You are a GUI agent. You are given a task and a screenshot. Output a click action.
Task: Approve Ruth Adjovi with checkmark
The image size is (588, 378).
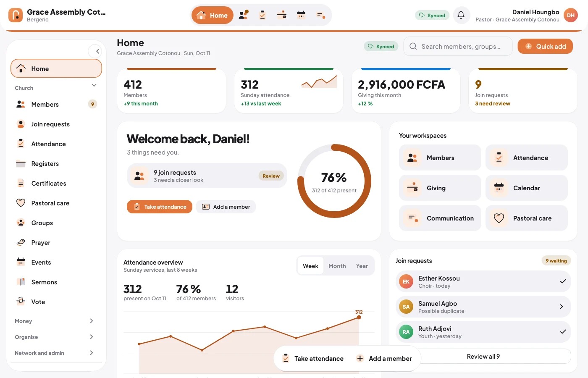point(563,332)
